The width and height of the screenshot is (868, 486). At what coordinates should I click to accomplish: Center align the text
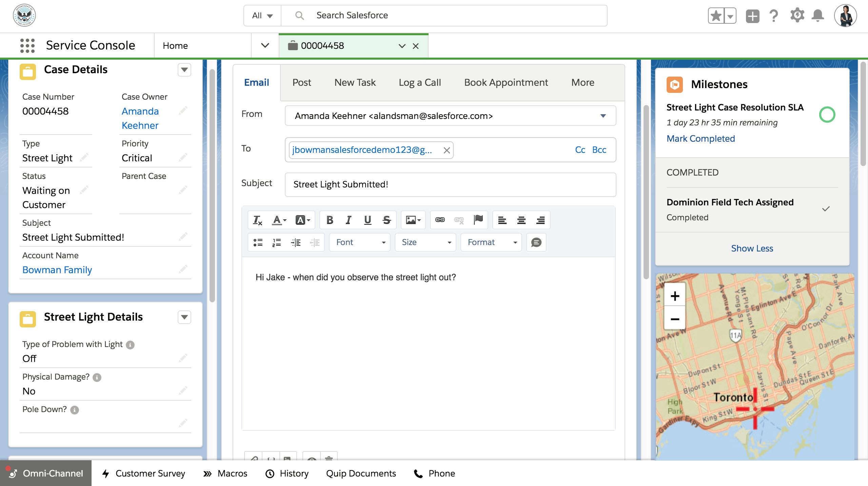(x=521, y=220)
